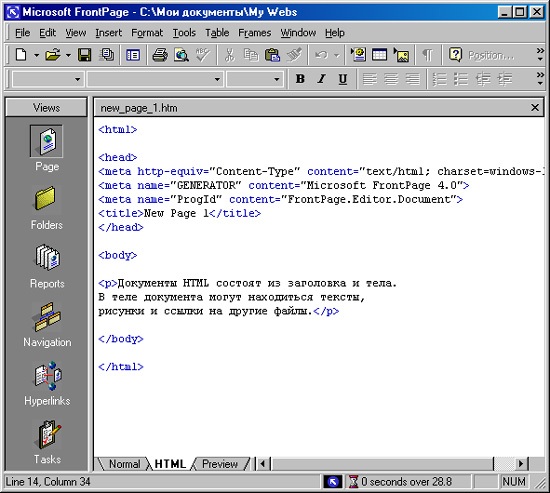
Task: Toggle Underline formatting button
Action: coord(343,79)
